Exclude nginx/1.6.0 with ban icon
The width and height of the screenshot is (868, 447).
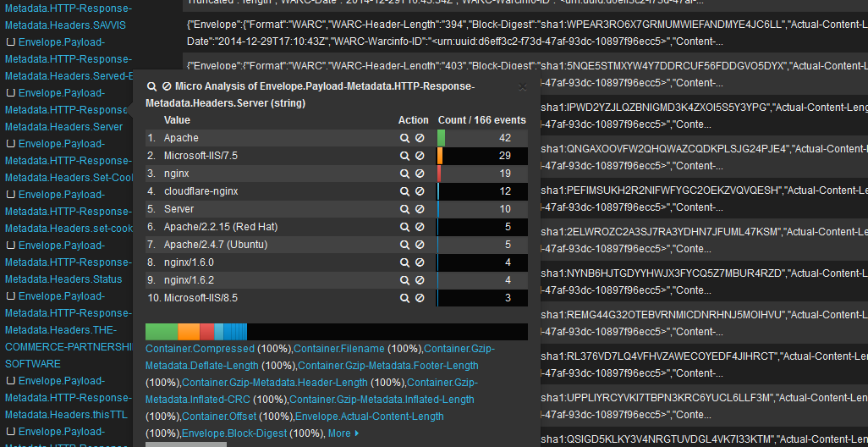click(420, 262)
